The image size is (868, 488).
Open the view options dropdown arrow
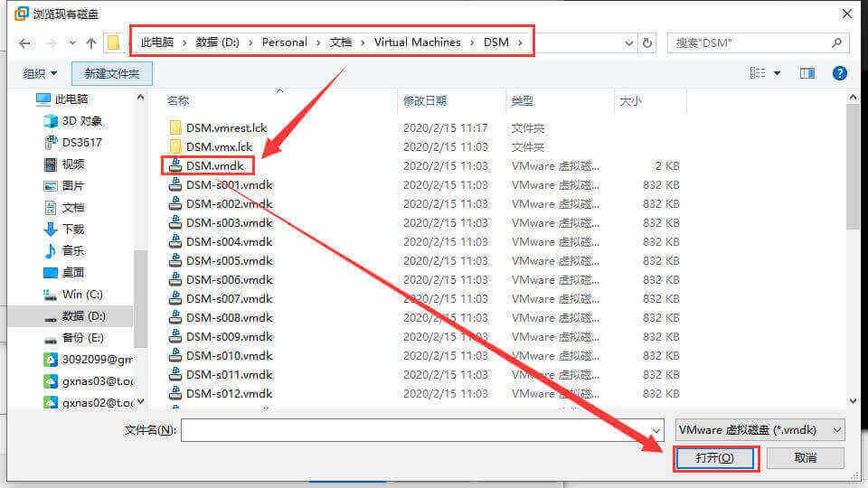777,73
